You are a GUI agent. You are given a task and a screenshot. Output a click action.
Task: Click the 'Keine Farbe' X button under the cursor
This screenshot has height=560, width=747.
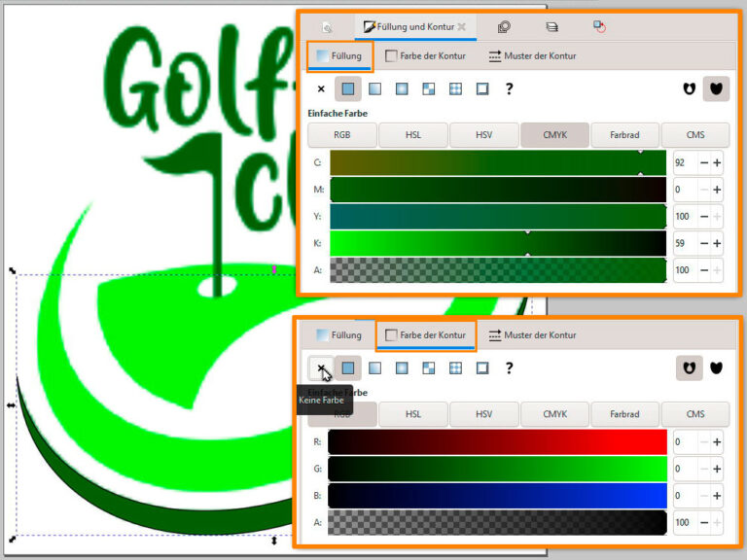(x=321, y=368)
